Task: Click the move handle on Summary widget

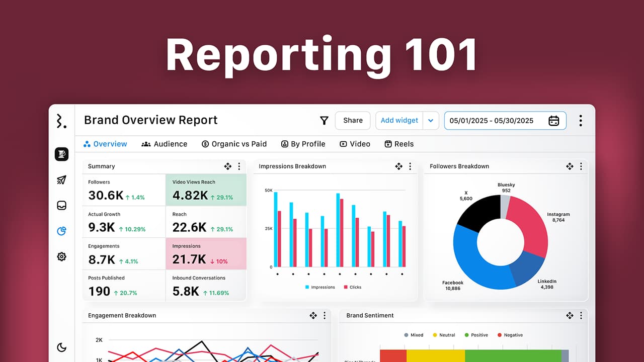Action: pyautogui.click(x=227, y=166)
